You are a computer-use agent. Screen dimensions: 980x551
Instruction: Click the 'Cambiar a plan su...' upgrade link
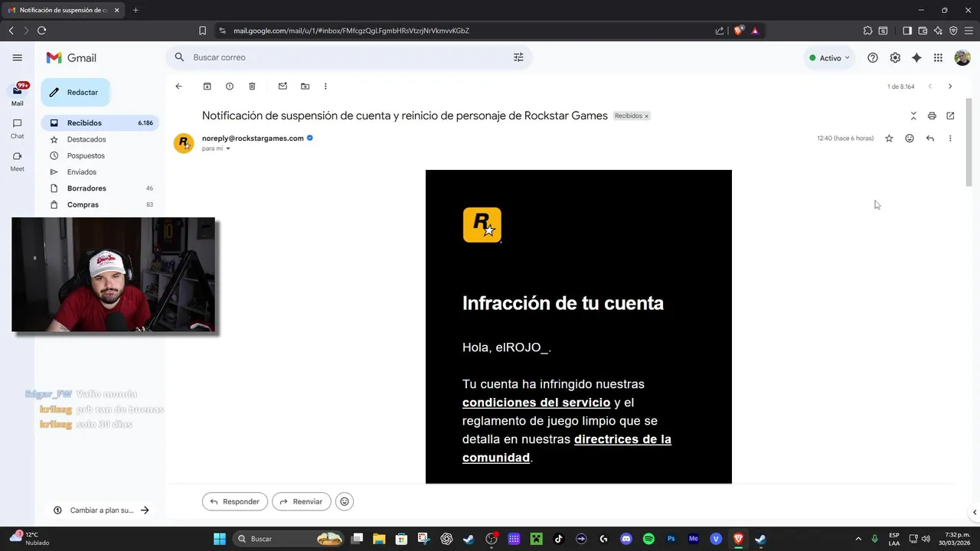pyautogui.click(x=102, y=510)
